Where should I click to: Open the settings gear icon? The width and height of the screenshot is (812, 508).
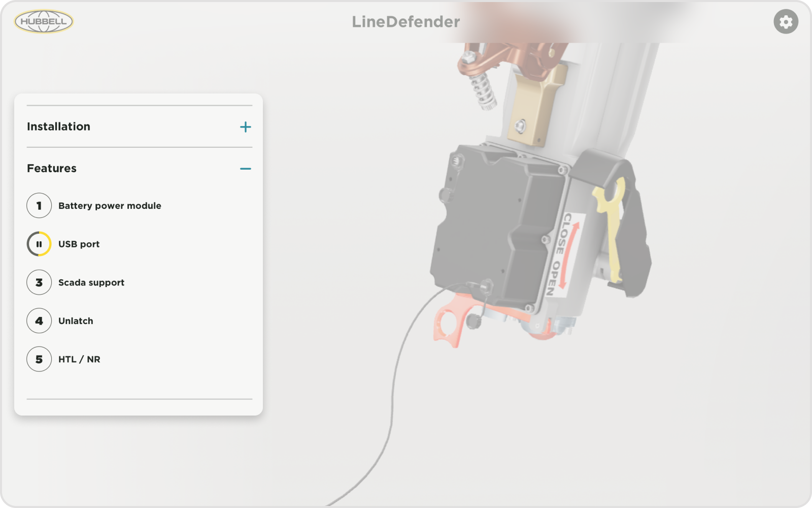pos(786,22)
